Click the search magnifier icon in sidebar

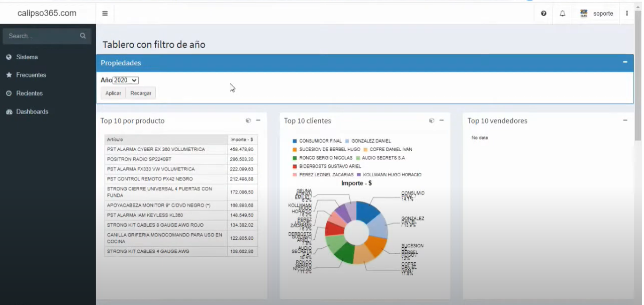pos(82,36)
